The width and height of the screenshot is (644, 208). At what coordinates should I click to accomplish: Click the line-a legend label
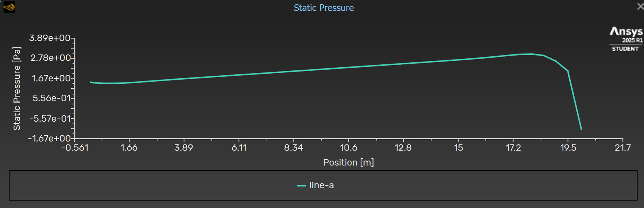tap(322, 185)
